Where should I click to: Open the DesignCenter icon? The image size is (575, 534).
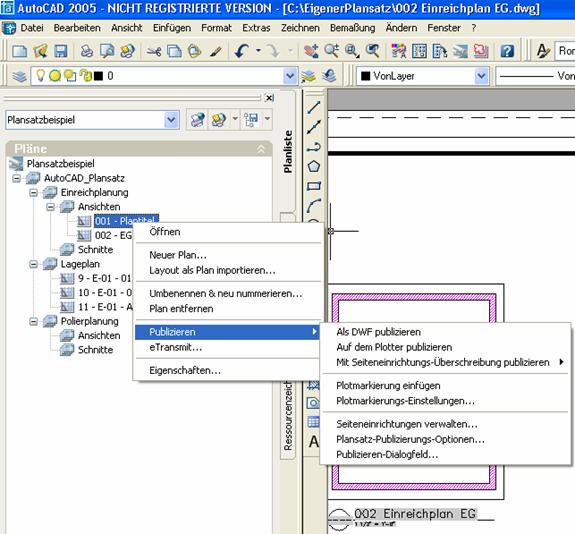[419, 51]
